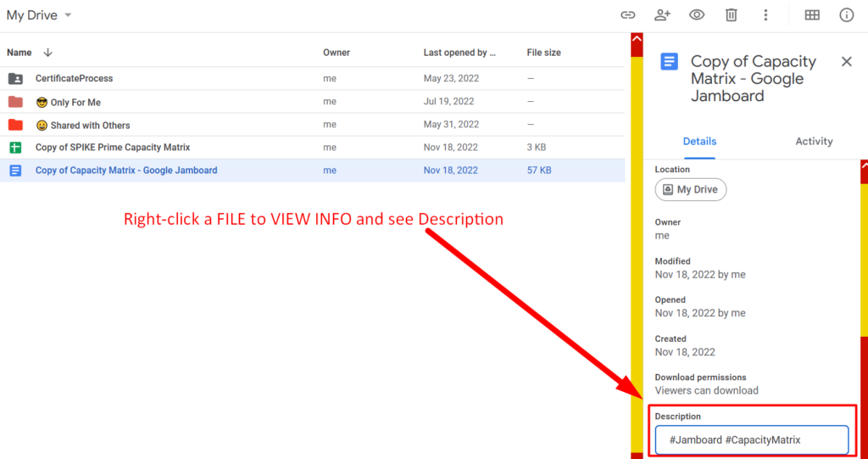Reverse sort direction arrow next to Name
The image size is (868, 459).
pyautogui.click(x=48, y=53)
